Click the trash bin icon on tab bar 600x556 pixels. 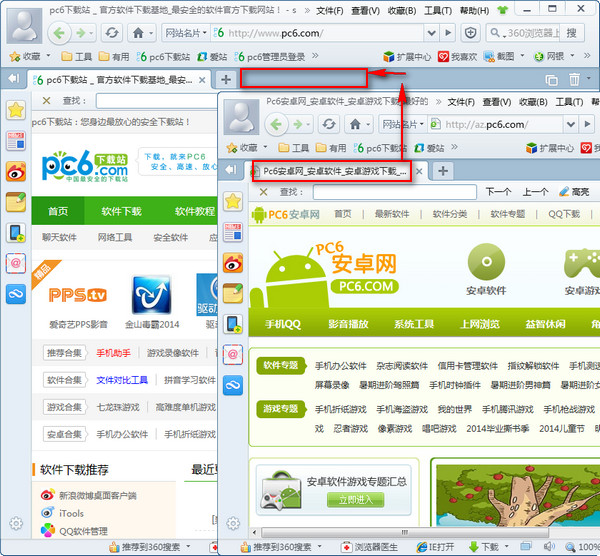pos(574,80)
